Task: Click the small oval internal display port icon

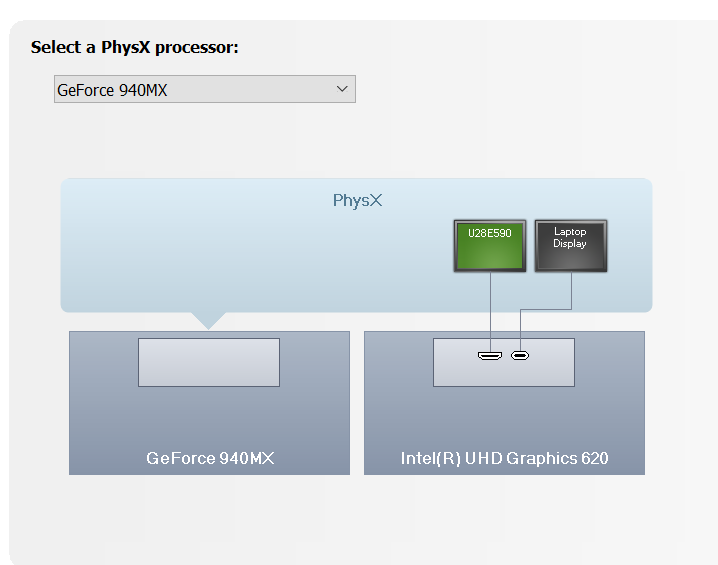Action: tap(520, 355)
